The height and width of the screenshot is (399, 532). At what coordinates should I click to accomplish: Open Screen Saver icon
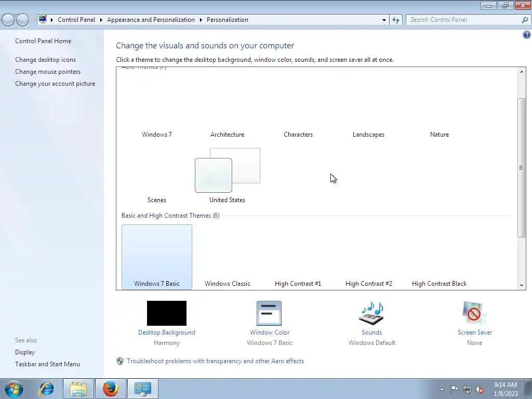pyautogui.click(x=474, y=313)
